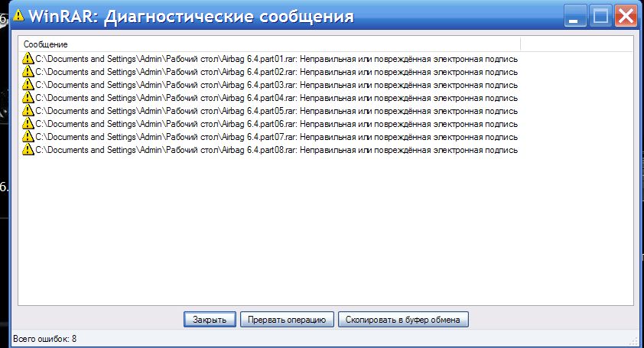Image resolution: width=644 pixels, height=348 pixels.
Task: Select warning icon for part01.rar row
Action: click(x=28, y=59)
